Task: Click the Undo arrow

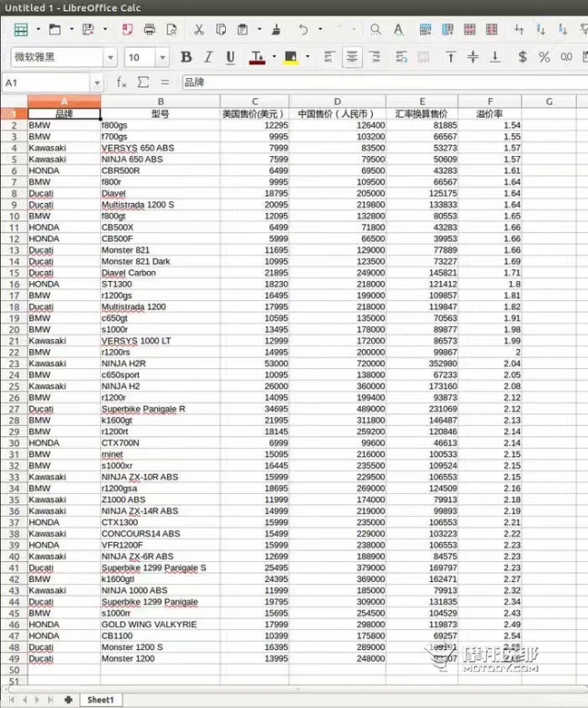Action: pos(303,29)
